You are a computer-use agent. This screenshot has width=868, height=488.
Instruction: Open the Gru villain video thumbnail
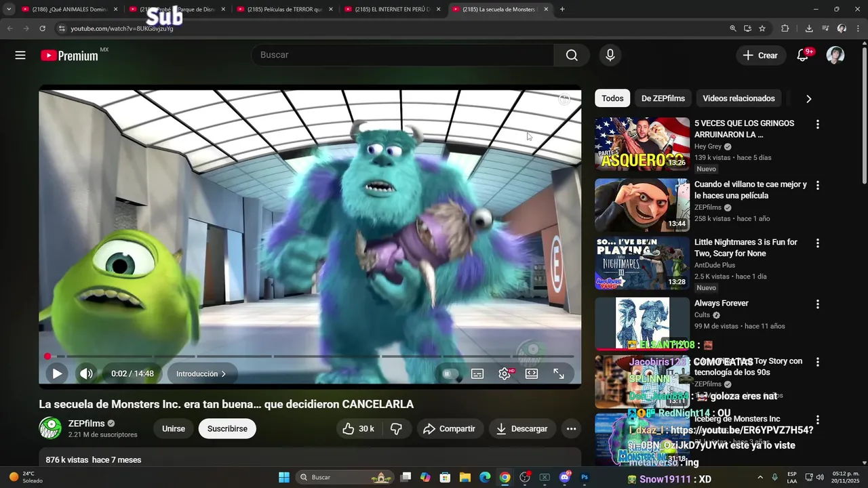tap(642, 205)
